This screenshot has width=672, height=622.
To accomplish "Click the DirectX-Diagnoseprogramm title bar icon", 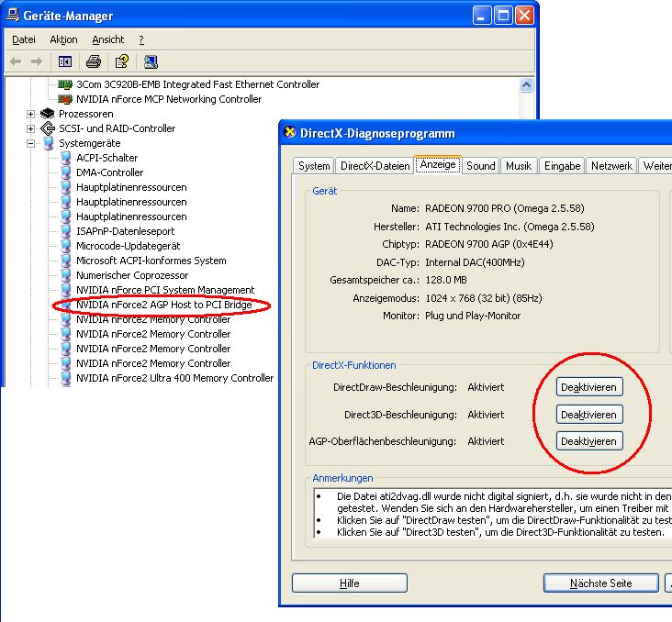I will tap(290, 133).
